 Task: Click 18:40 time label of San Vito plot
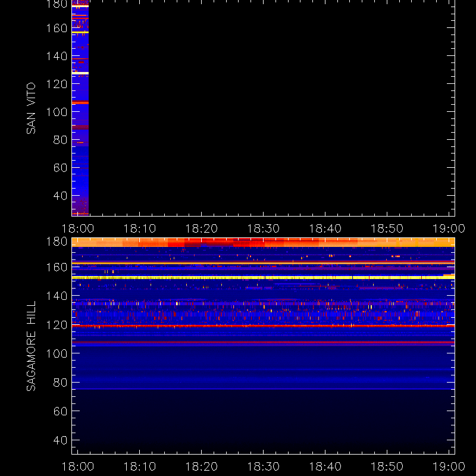(x=325, y=228)
